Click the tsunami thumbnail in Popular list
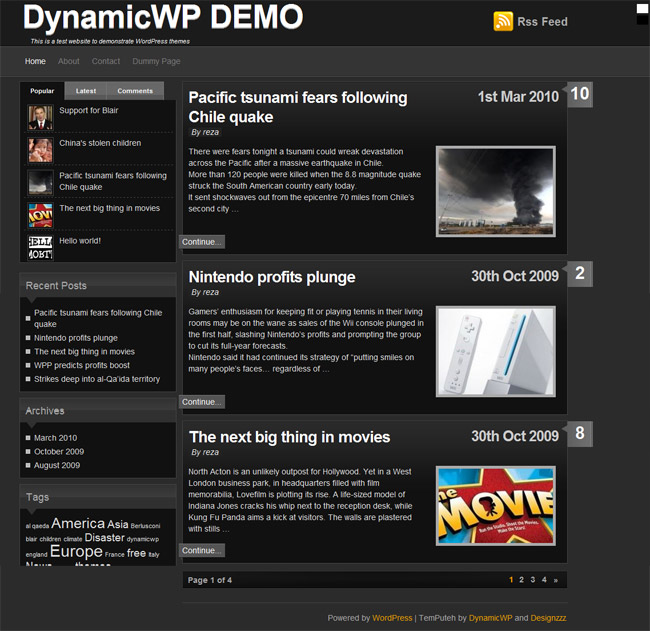The image size is (650, 631). pyautogui.click(x=40, y=182)
